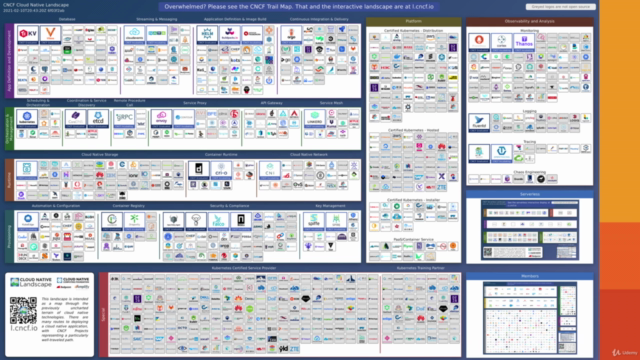
Task: Follow the l.cncf.io link text
Action: point(24,328)
